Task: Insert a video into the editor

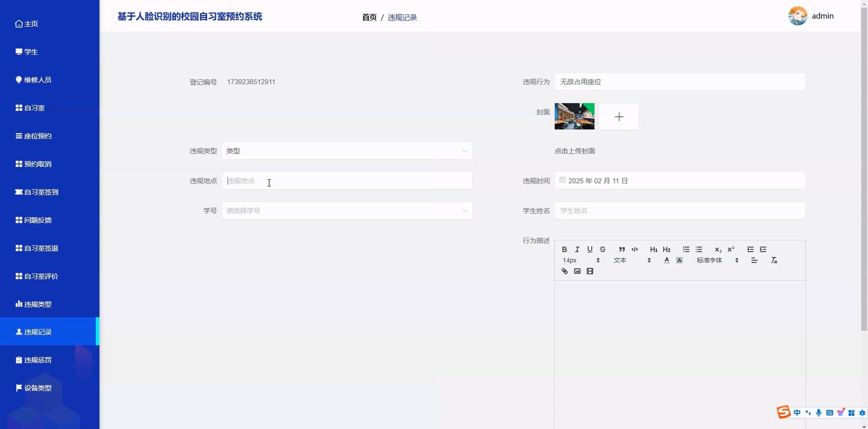Action: [x=590, y=271]
